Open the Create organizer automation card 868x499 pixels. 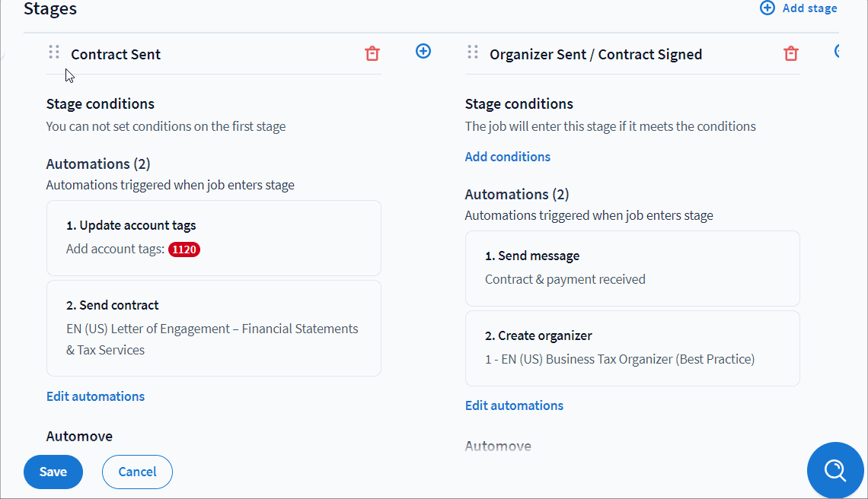click(632, 348)
